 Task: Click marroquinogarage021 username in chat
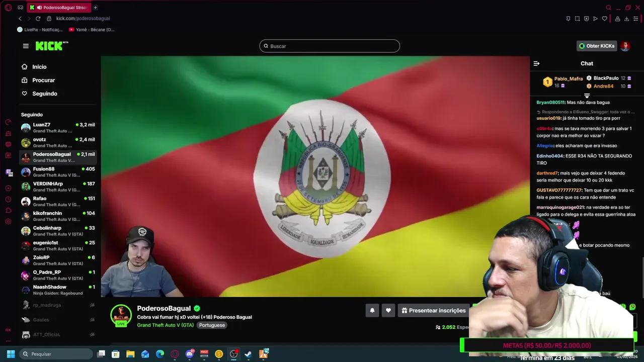coord(560,207)
